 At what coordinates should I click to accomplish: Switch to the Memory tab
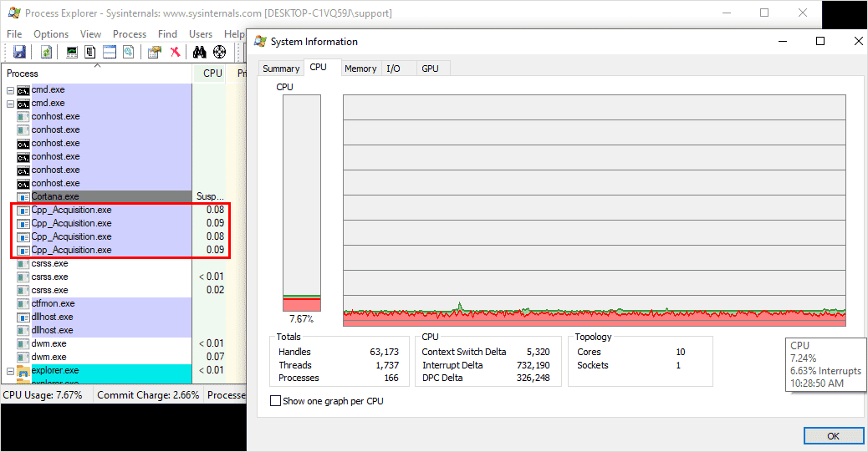(x=360, y=69)
